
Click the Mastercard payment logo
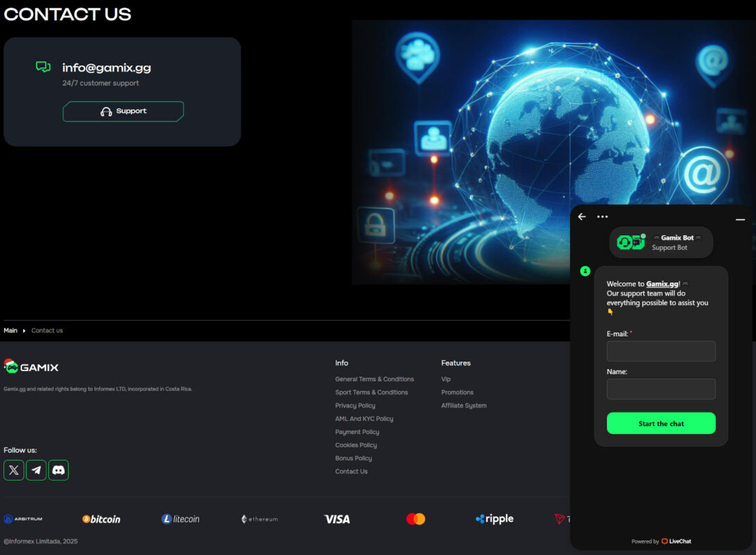415,519
